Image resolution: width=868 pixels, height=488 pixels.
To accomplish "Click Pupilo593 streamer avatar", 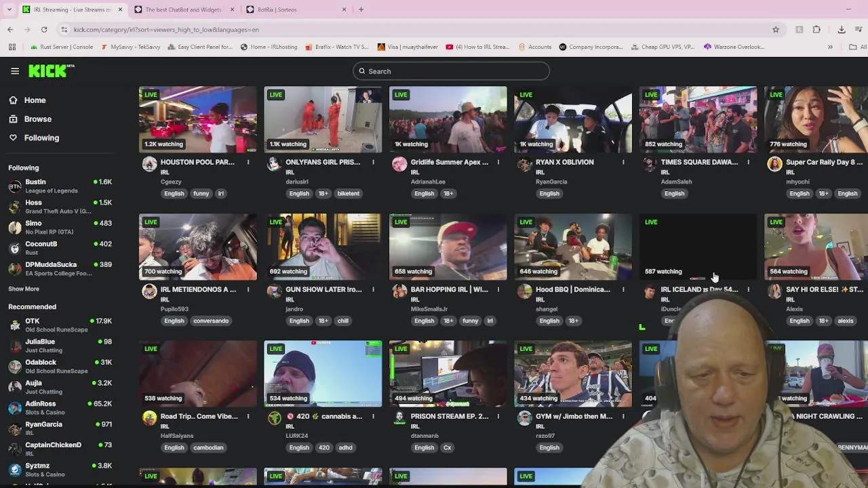I will click(x=149, y=291).
